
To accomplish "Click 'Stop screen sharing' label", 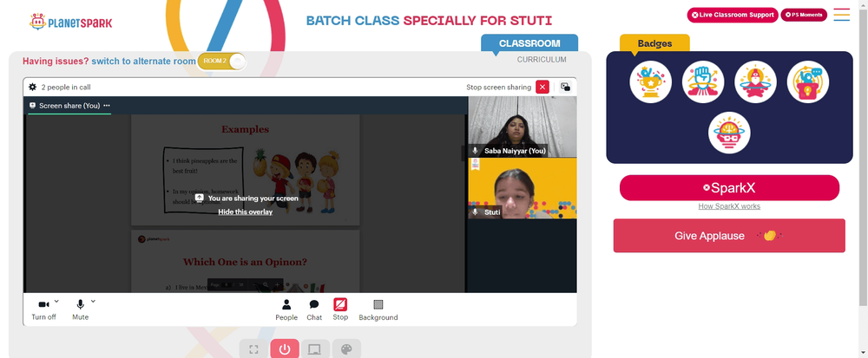I will (x=499, y=88).
